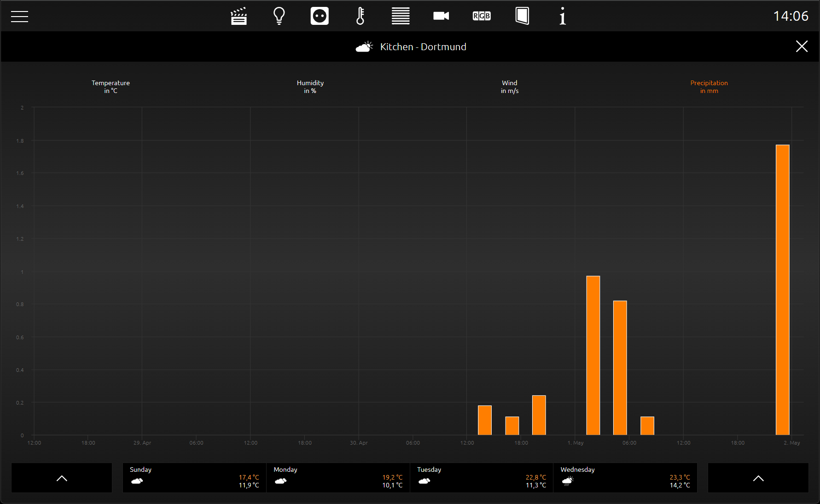The width and height of the screenshot is (820, 504).
Task: Select the Monday forecast tile
Action: 338,478
